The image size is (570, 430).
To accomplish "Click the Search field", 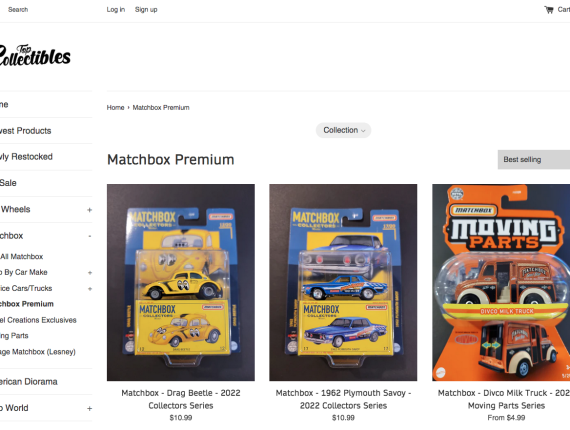I will tap(18, 9).
